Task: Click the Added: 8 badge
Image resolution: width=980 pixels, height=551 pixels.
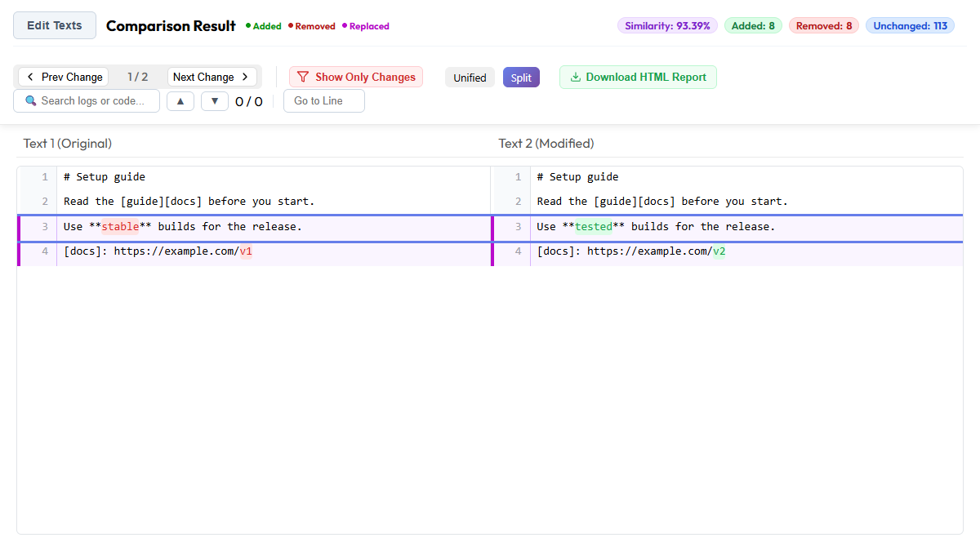Action: [x=753, y=25]
